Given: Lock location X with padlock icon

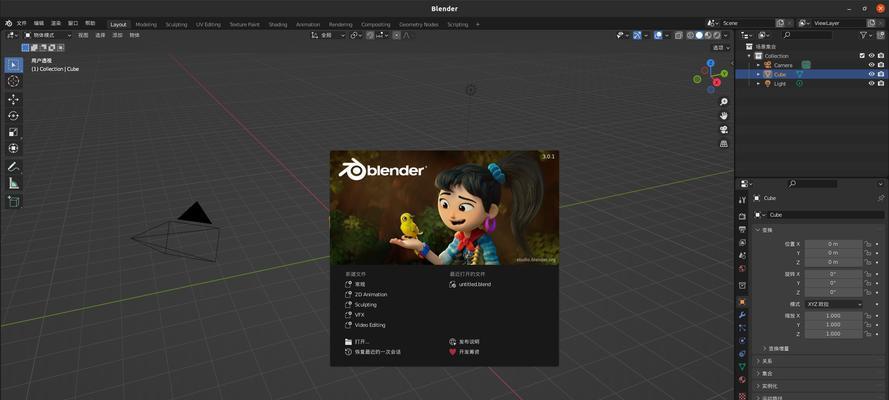Looking at the screenshot, I should point(867,244).
